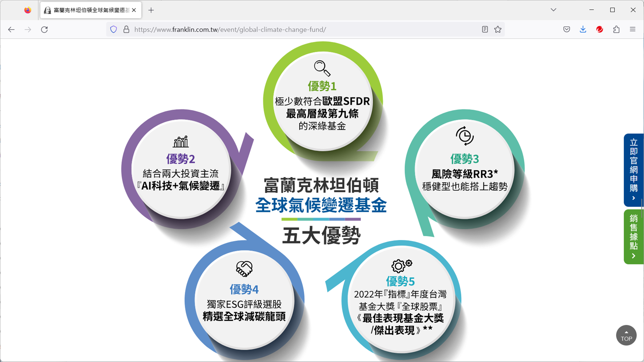The width and height of the screenshot is (644, 362).
Task: Click the magnifying glass icon in 優勢1
Action: [x=322, y=68]
